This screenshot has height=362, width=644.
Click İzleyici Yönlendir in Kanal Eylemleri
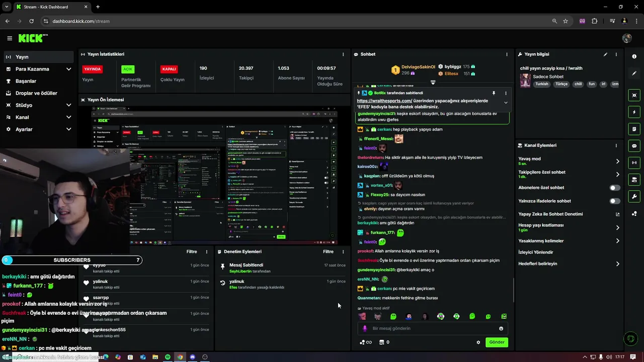(536, 252)
